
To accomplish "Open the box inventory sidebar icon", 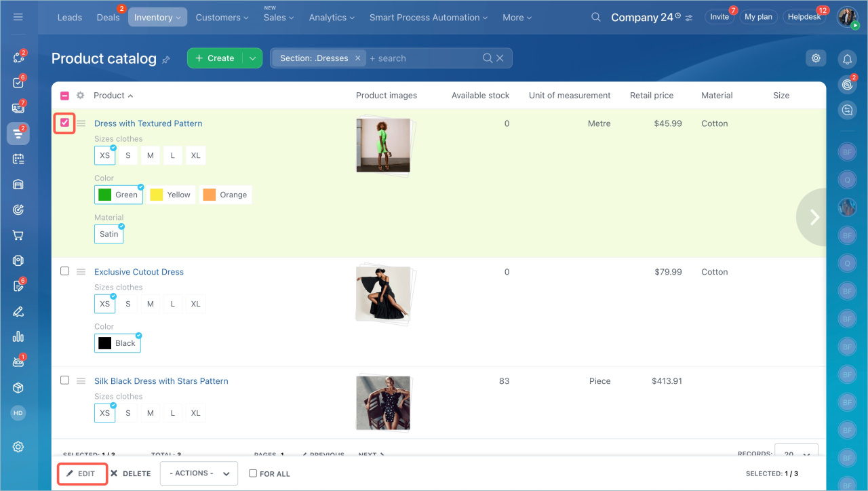I will [x=18, y=387].
